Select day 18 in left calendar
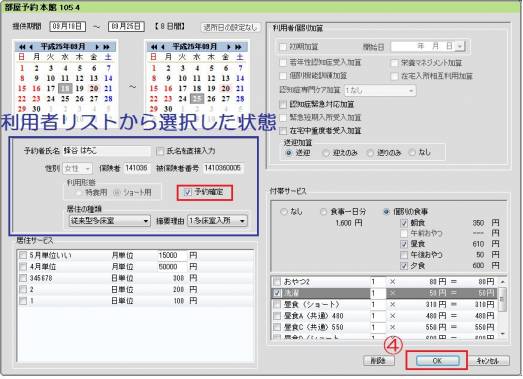 (65, 88)
